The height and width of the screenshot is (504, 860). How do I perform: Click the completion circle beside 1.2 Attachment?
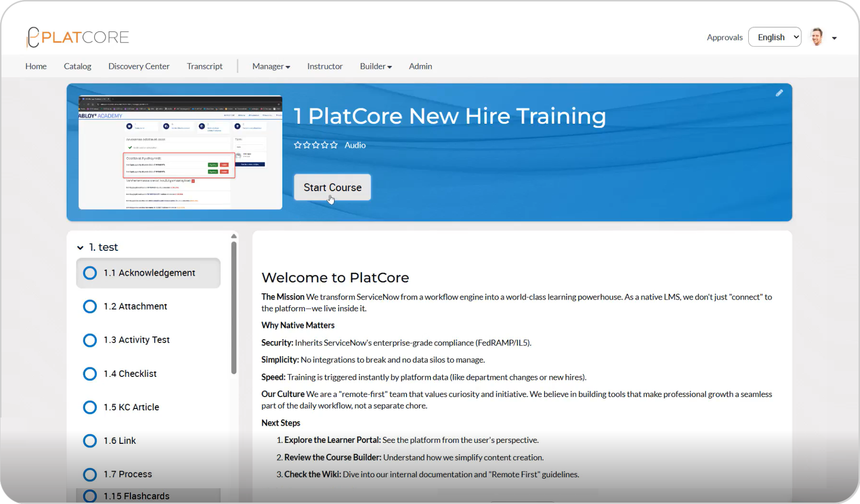click(90, 306)
